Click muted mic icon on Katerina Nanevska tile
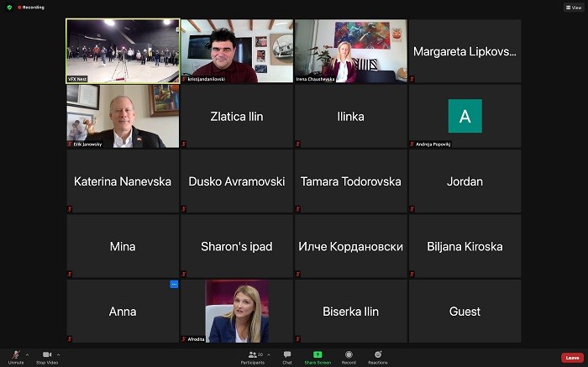The image size is (588, 367). tap(70, 209)
